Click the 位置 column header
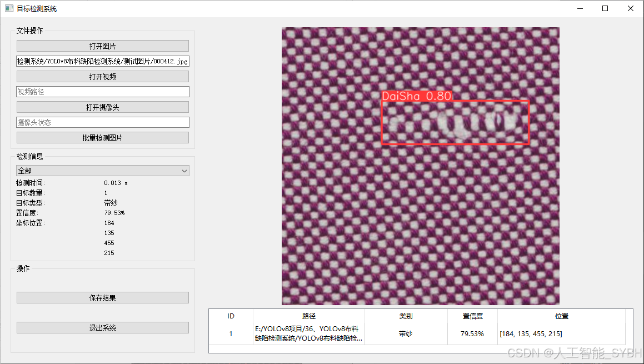This screenshot has height=364, width=644. (x=561, y=316)
